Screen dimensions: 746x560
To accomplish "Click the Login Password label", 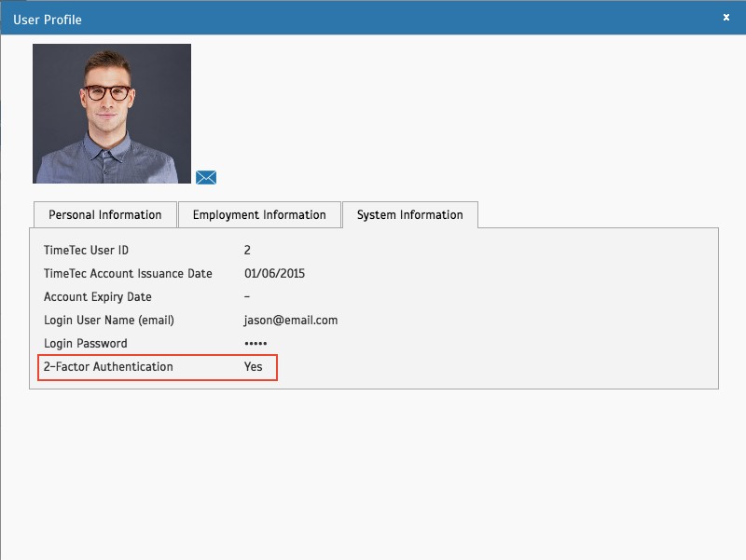I will pos(86,343).
